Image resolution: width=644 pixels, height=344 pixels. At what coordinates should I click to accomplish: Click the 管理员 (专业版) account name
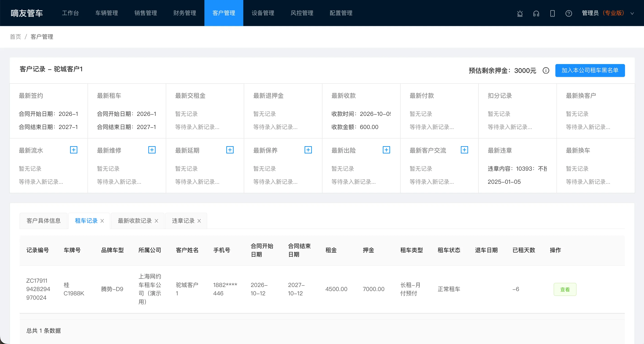click(x=603, y=13)
